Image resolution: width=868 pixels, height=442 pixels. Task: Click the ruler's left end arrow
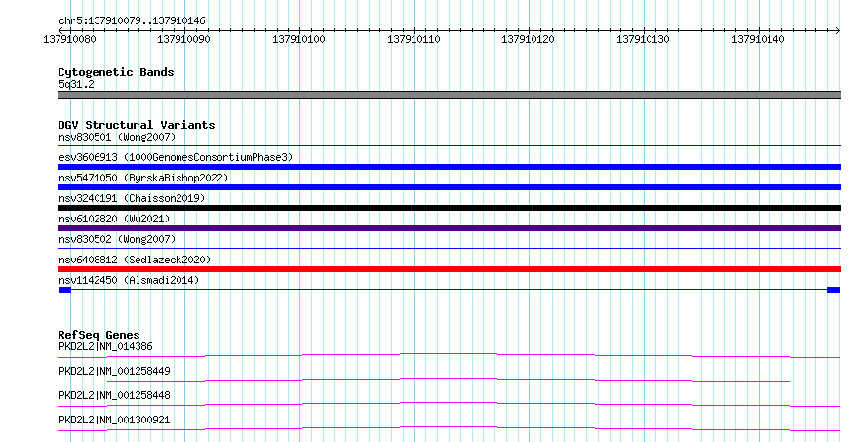pos(61,30)
